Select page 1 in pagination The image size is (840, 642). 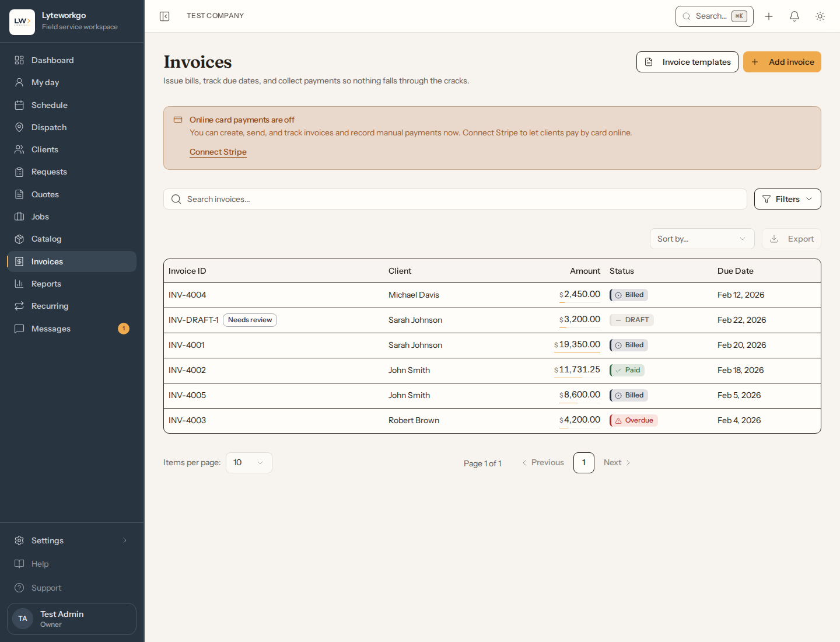tap(584, 463)
